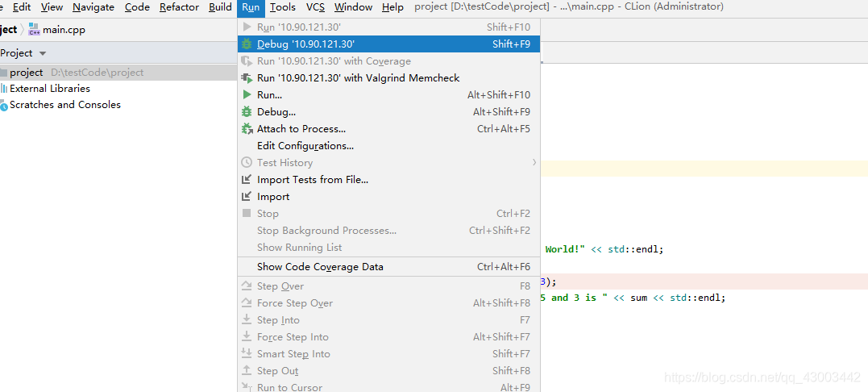Select the project root folder in tree
Image resolution: width=868 pixels, height=392 pixels.
[118, 73]
